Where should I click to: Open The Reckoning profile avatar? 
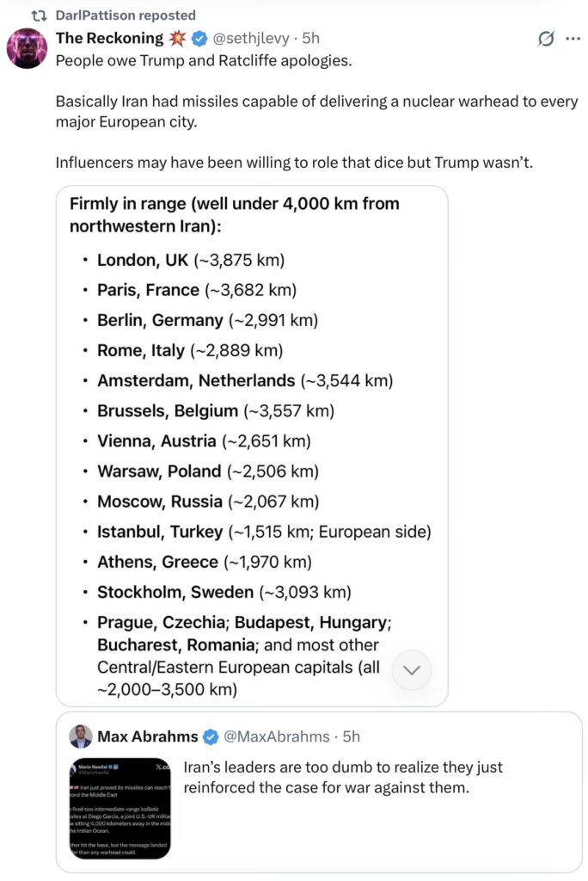27,48
